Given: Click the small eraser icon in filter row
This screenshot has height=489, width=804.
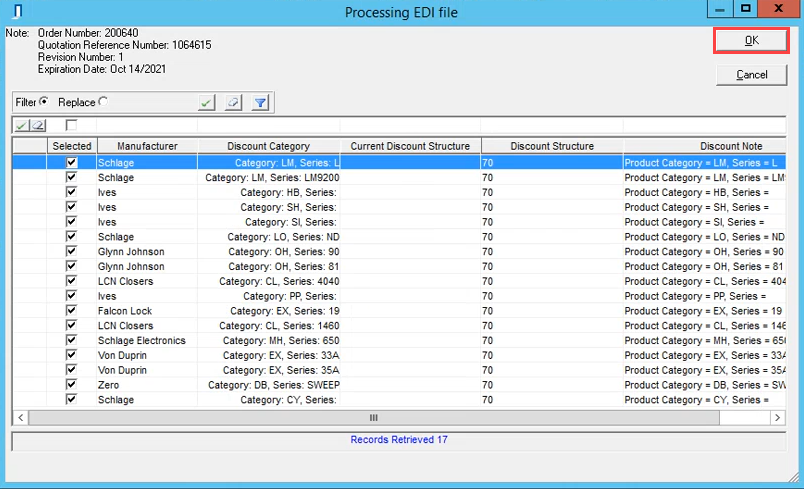Looking at the screenshot, I should (38, 125).
